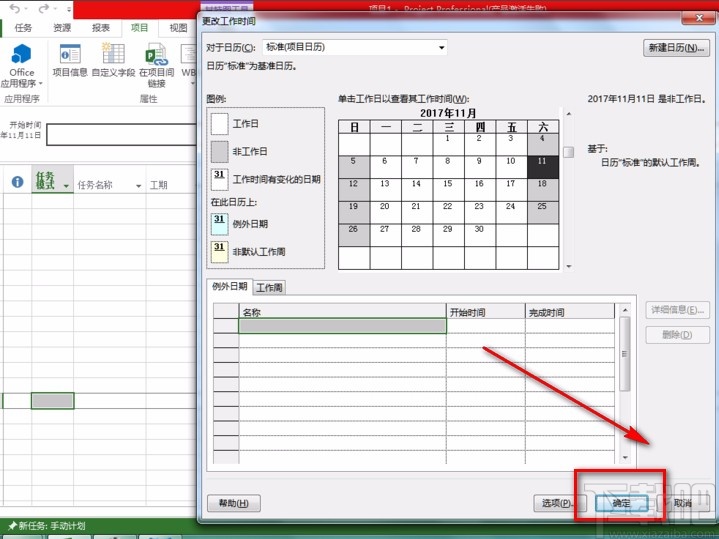
Task: Click the 非工作日 legend swatch
Action: click(219, 151)
